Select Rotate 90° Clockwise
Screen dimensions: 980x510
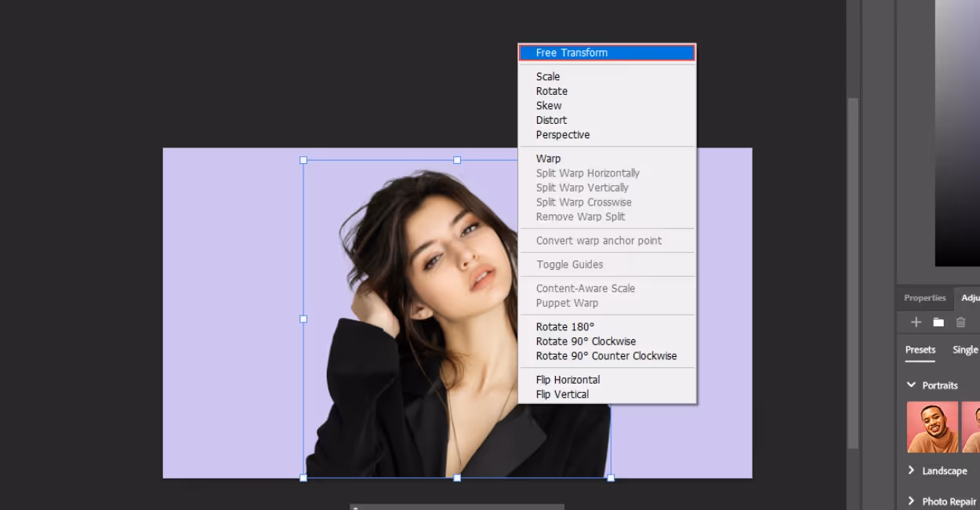(586, 341)
